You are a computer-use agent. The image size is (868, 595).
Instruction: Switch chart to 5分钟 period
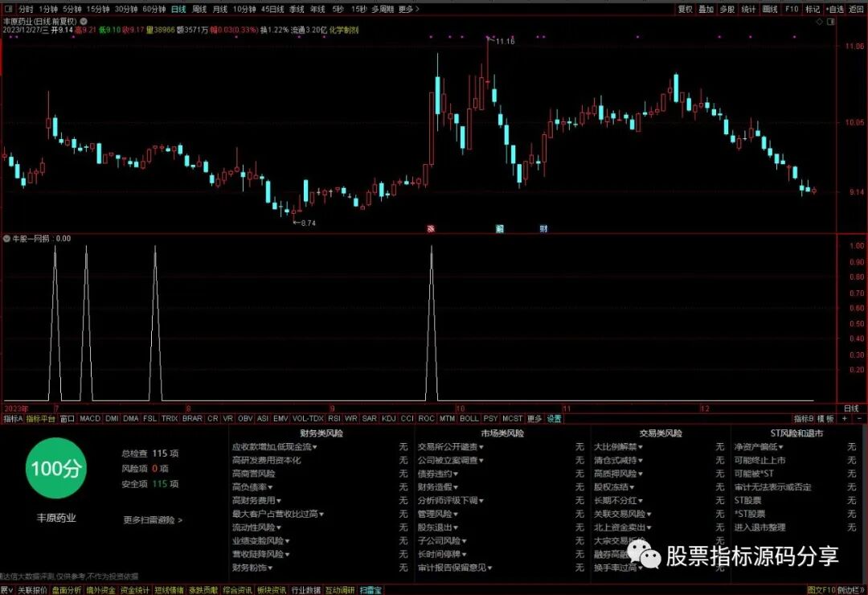72,10
